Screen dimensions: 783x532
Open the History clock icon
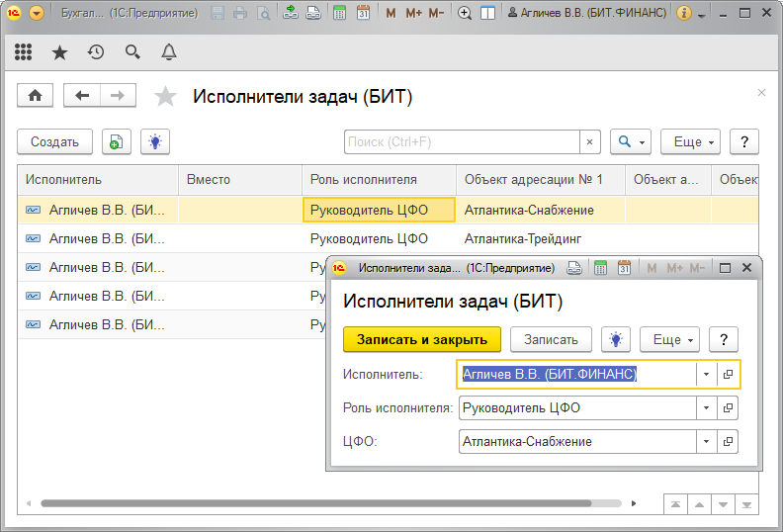(x=96, y=52)
